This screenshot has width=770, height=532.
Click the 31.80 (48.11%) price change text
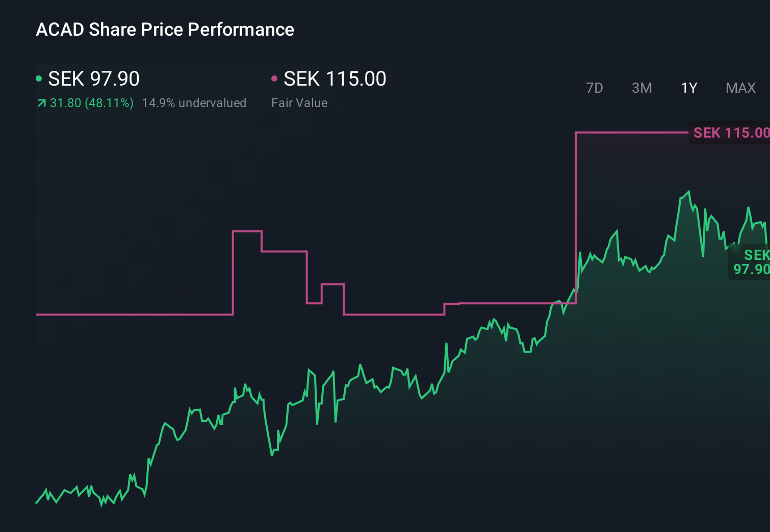tap(91, 102)
